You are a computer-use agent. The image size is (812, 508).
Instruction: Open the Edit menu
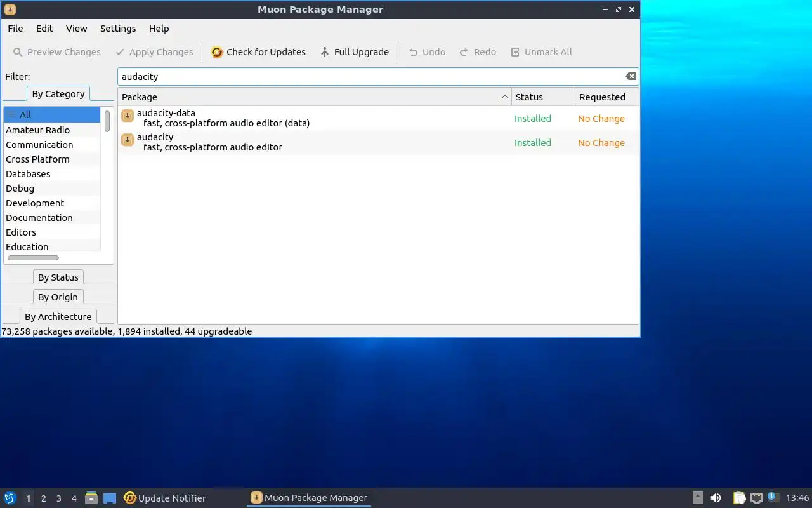(x=44, y=29)
